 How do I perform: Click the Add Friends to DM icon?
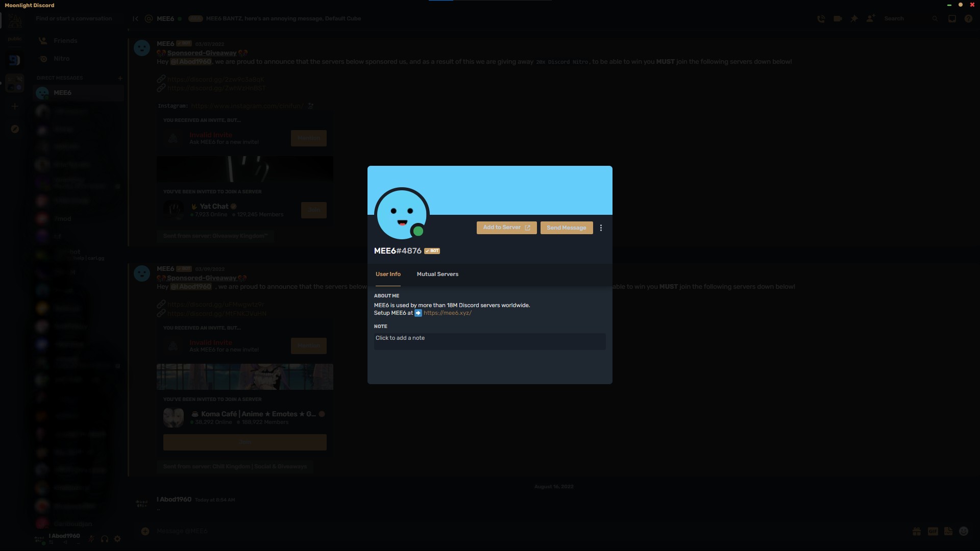pyautogui.click(x=871, y=19)
